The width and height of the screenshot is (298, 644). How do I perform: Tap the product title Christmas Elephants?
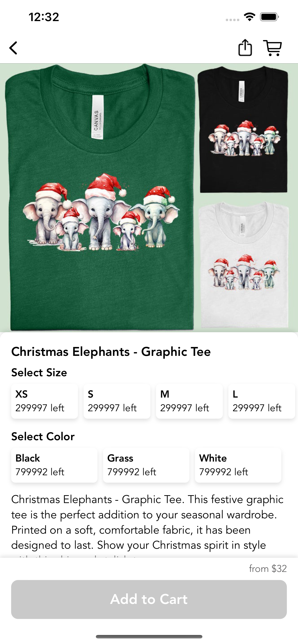click(111, 351)
